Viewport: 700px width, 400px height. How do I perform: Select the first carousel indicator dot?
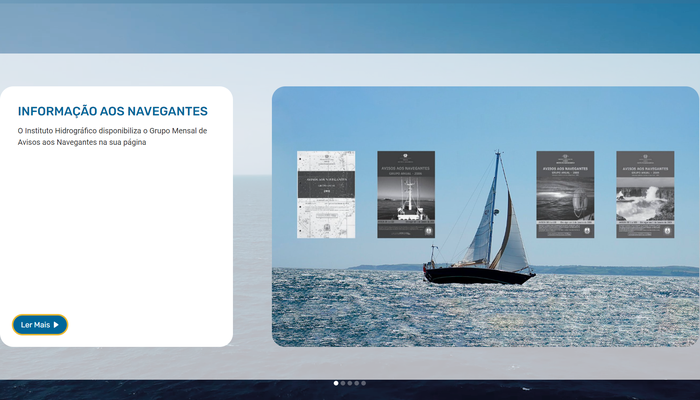click(336, 383)
